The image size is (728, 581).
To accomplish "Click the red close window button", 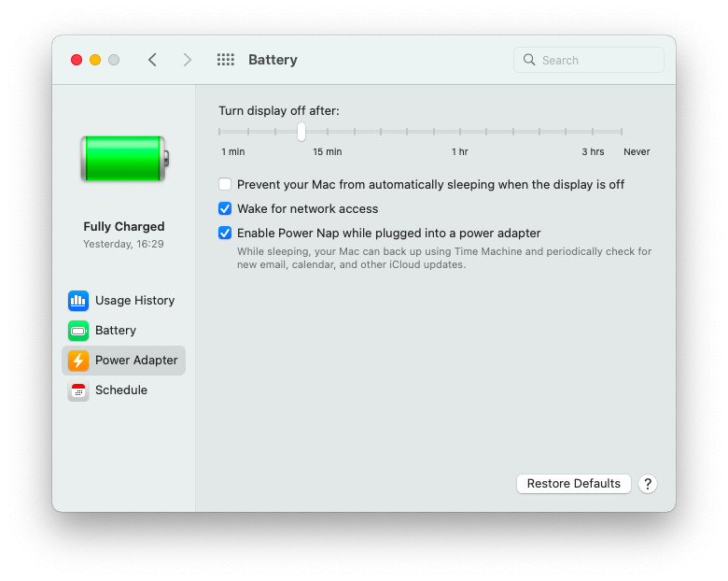I will pos(77,60).
